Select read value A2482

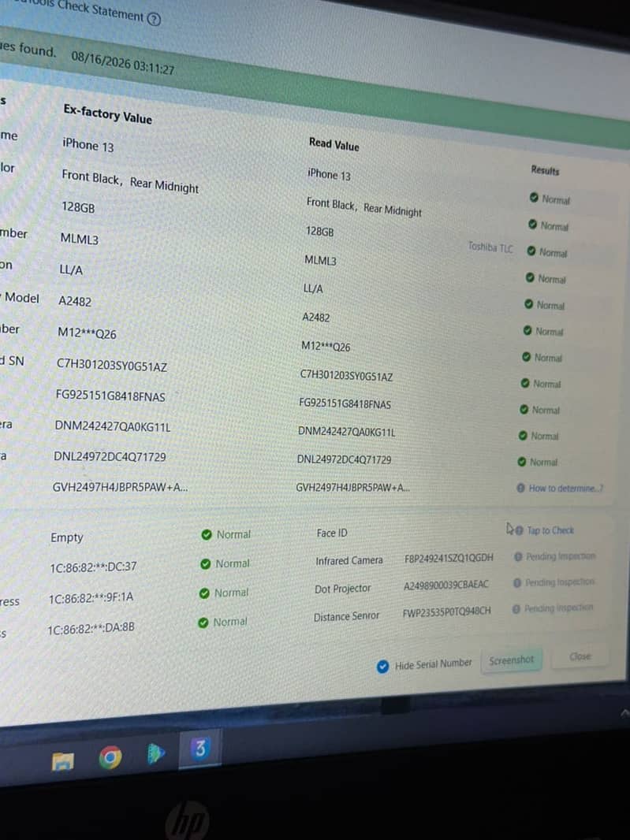[x=316, y=317]
